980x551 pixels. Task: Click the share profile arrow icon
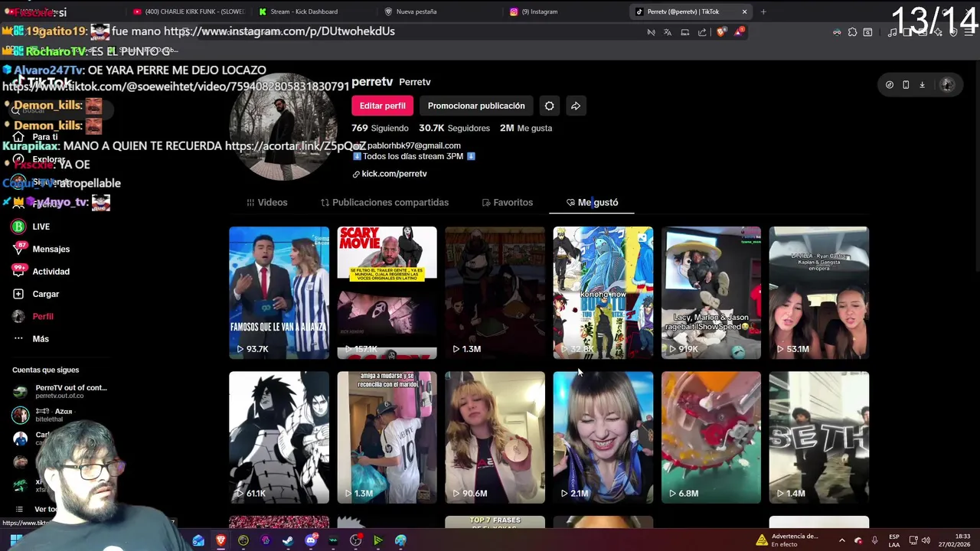[576, 106]
